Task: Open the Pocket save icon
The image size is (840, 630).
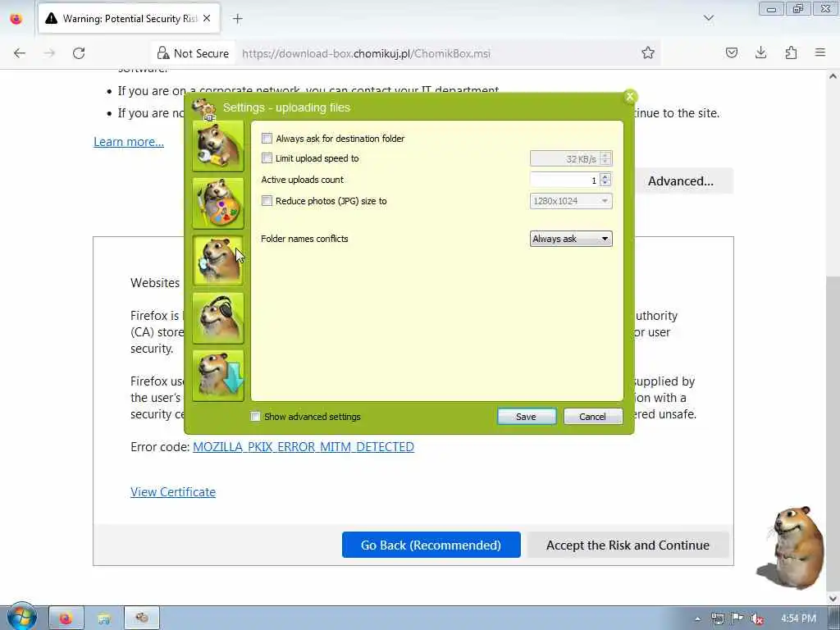Action: click(731, 52)
